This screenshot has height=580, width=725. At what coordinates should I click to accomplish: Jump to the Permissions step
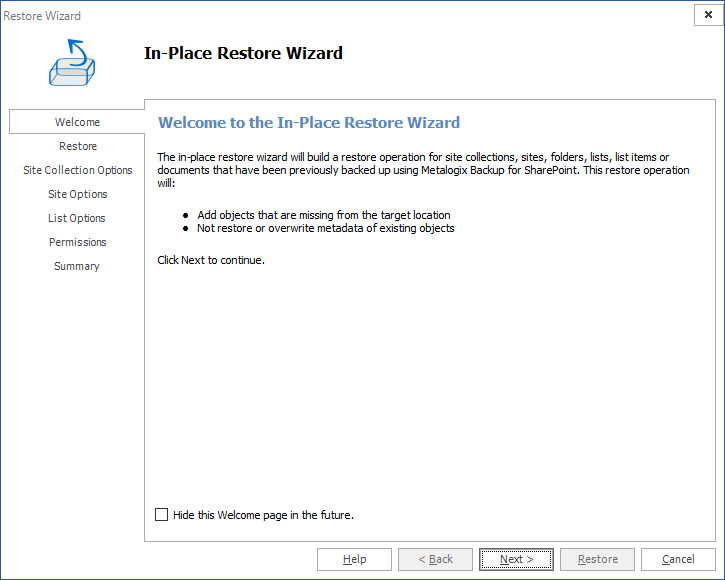tap(78, 242)
